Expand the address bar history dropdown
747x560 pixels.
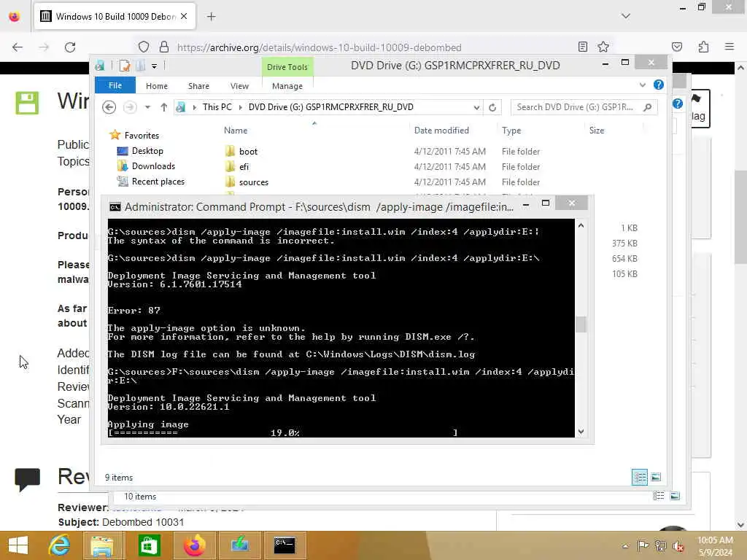[x=476, y=108]
